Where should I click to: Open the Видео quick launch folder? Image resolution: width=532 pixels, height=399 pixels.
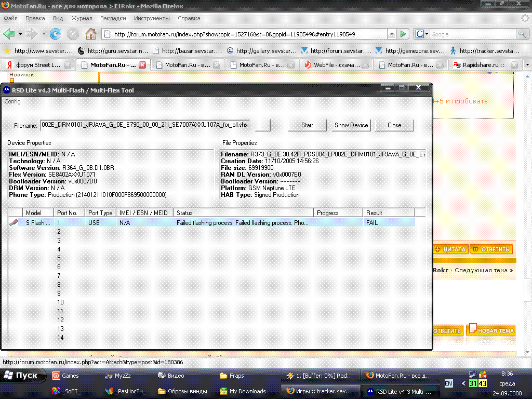tap(171, 376)
